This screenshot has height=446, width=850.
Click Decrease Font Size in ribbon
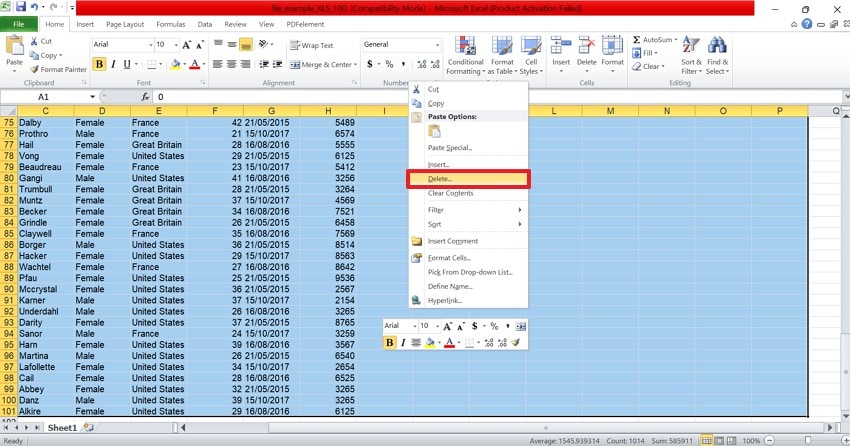point(199,45)
